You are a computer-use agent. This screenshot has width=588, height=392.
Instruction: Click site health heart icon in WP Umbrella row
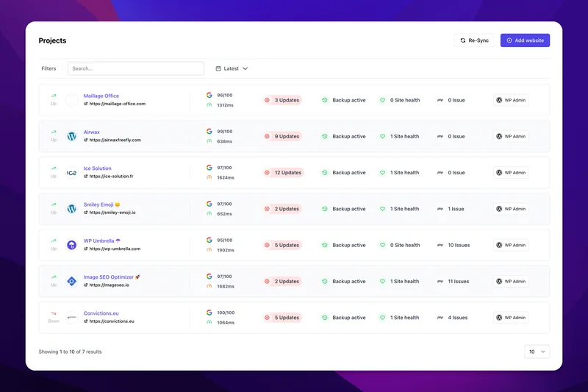pos(382,245)
